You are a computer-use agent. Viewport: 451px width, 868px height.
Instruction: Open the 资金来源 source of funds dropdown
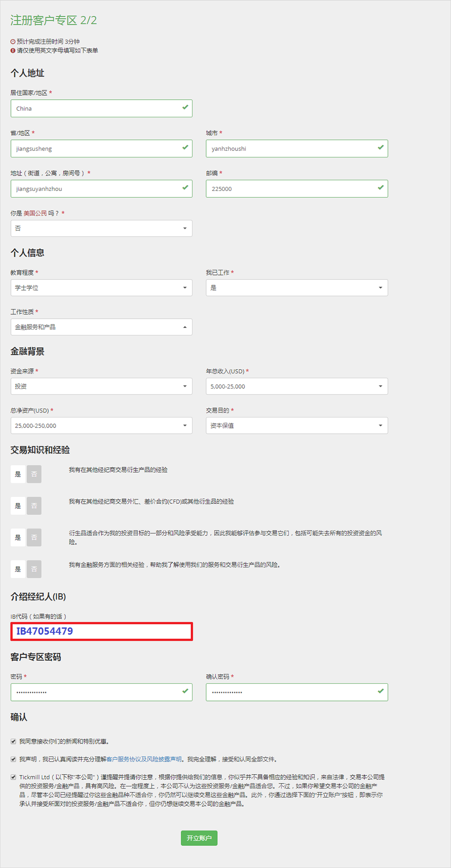click(x=101, y=386)
